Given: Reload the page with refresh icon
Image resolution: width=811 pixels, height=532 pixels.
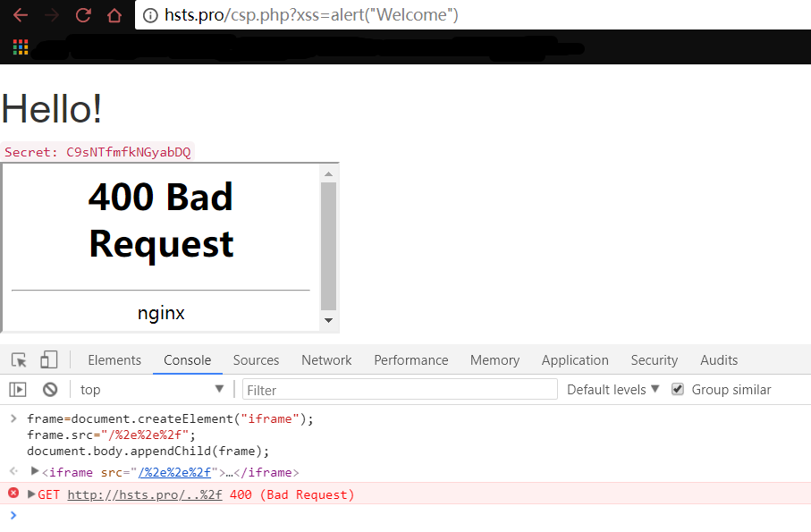Looking at the screenshot, I should tap(83, 15).
